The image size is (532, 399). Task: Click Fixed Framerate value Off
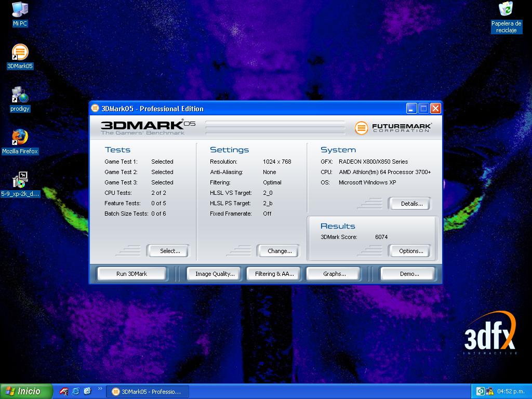pos(267,214)
